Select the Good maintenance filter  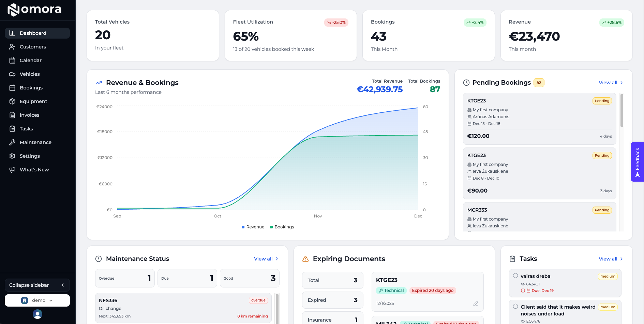coord(250,278)
